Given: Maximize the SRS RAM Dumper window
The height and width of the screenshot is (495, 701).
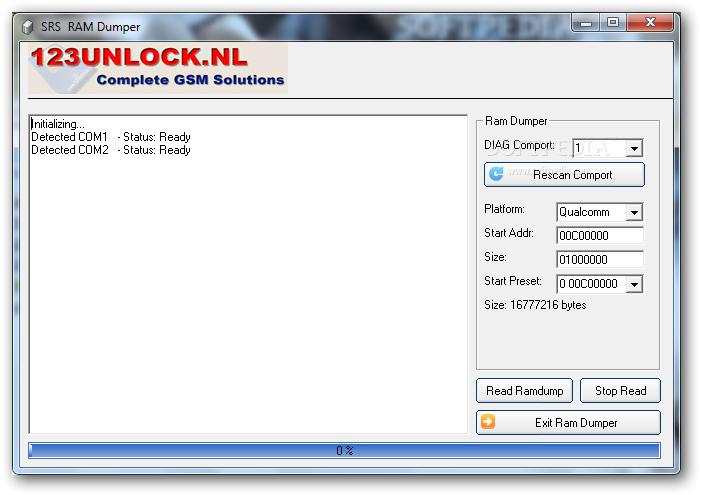Looking at the screenshot, I should [612, 23].
